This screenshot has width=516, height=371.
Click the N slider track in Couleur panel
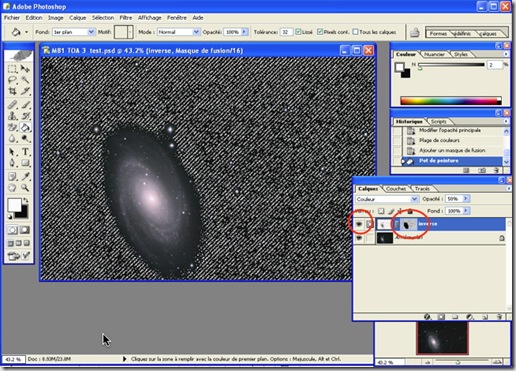coord(451,65)
